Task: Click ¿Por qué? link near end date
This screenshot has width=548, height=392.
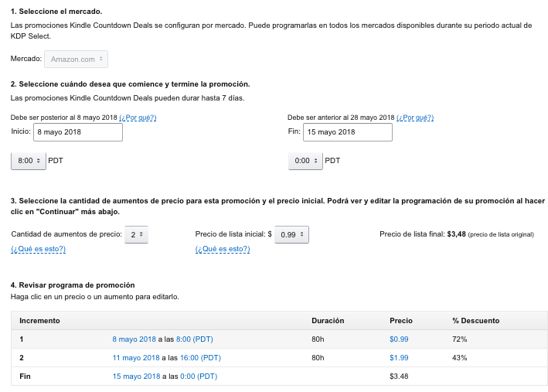Action: point(415,118)
